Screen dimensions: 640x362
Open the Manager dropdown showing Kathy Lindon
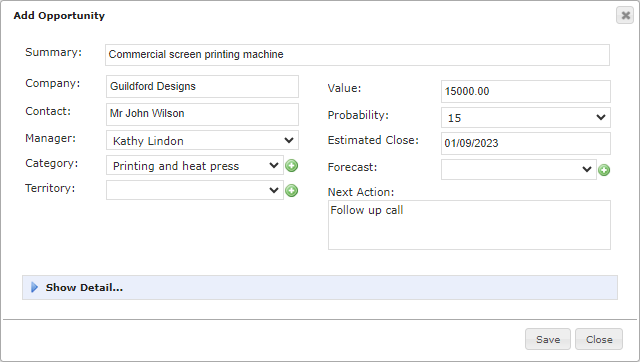point(202,140)
